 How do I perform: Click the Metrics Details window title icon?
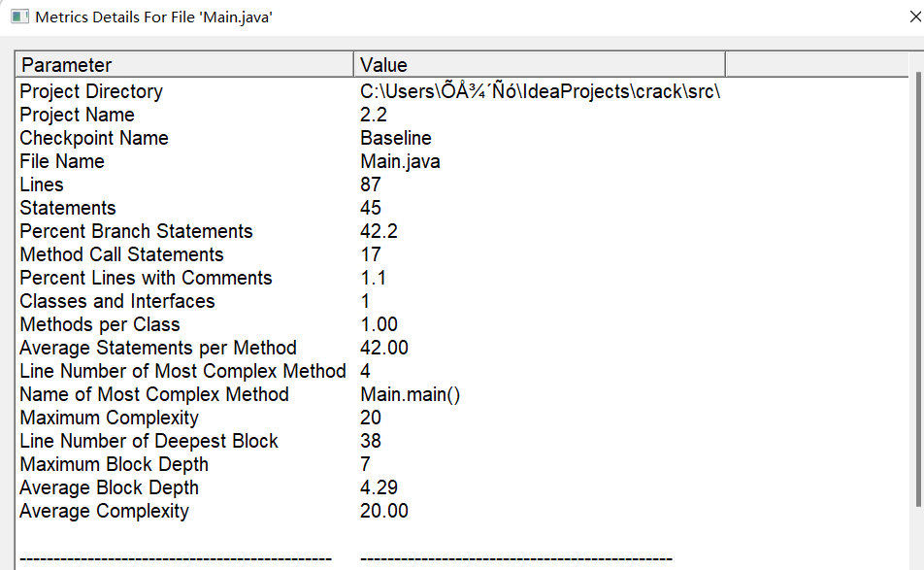click(19, 17)
